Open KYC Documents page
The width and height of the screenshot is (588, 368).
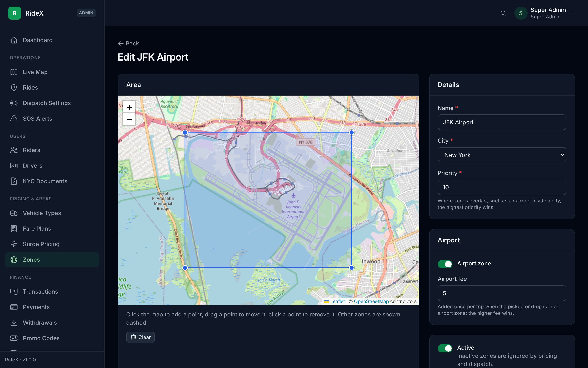(x=52, y=181)
